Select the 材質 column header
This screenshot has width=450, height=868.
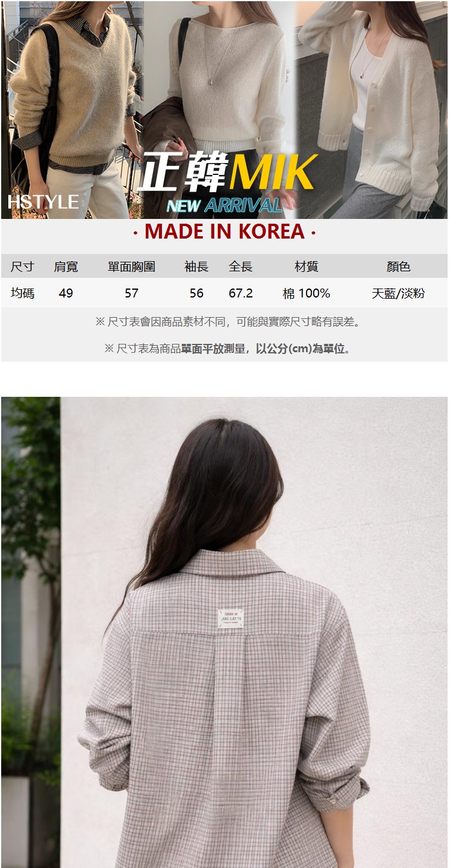(307, 267)
